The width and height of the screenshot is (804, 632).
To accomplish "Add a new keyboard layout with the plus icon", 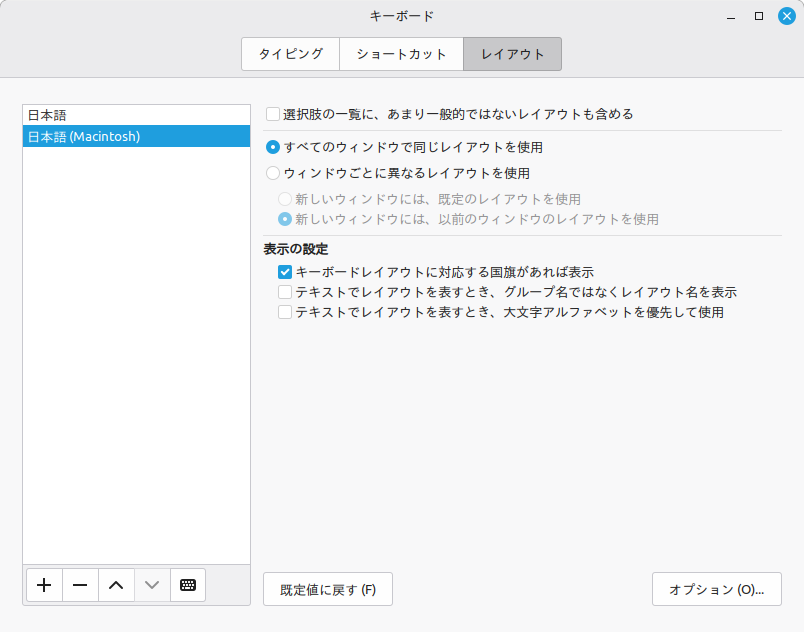I will click(44, 585).
